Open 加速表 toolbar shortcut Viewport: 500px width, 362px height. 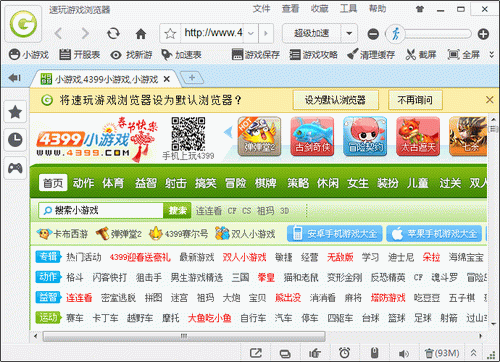(182, 55)
